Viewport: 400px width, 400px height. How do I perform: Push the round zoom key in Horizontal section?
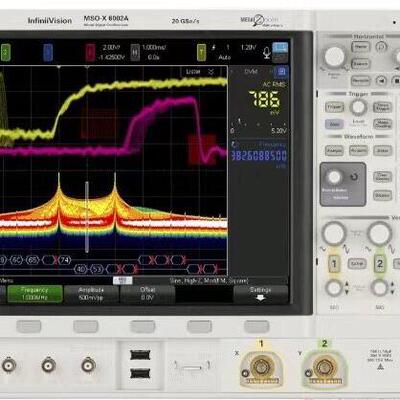[x=381, y=47]
